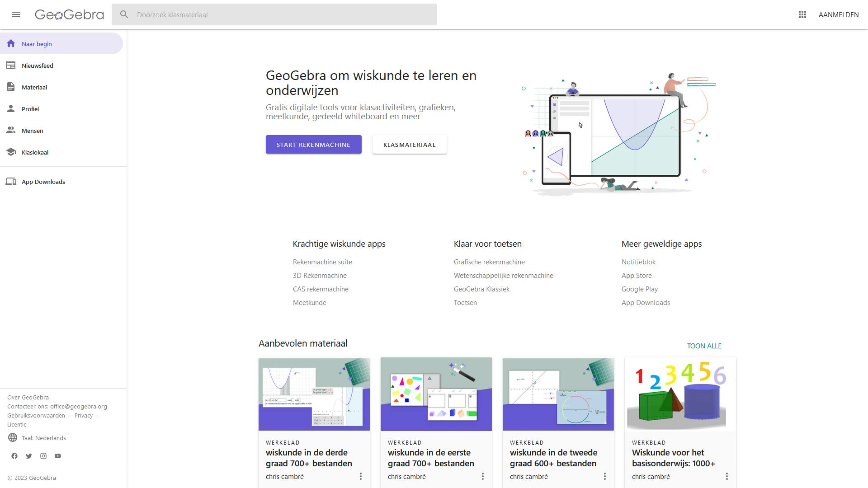Click the Doorzoek klasmateriaal search field

280,14
